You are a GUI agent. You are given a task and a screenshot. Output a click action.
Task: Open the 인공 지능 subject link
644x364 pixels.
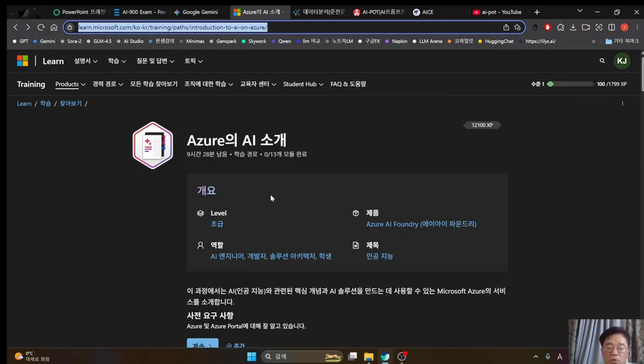click(379, 256)
